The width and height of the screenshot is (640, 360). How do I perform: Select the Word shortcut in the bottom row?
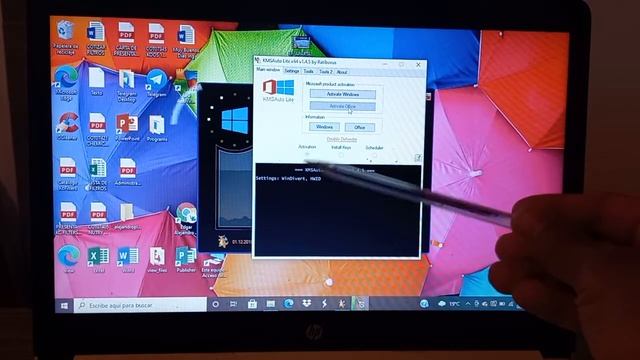pyautogui.click(x=128, y=260)
